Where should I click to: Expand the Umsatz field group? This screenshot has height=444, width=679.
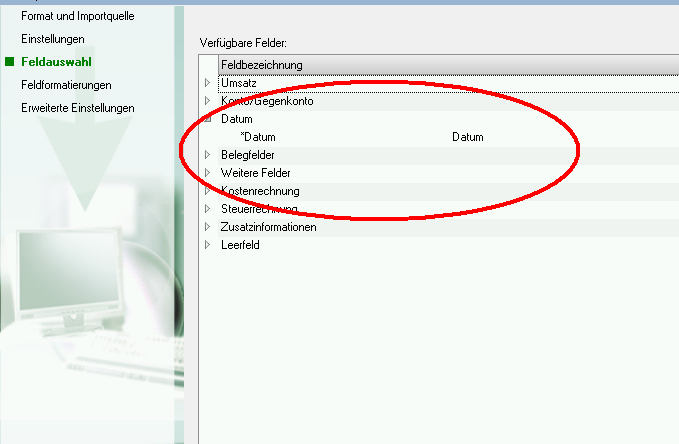pos(207,83)
